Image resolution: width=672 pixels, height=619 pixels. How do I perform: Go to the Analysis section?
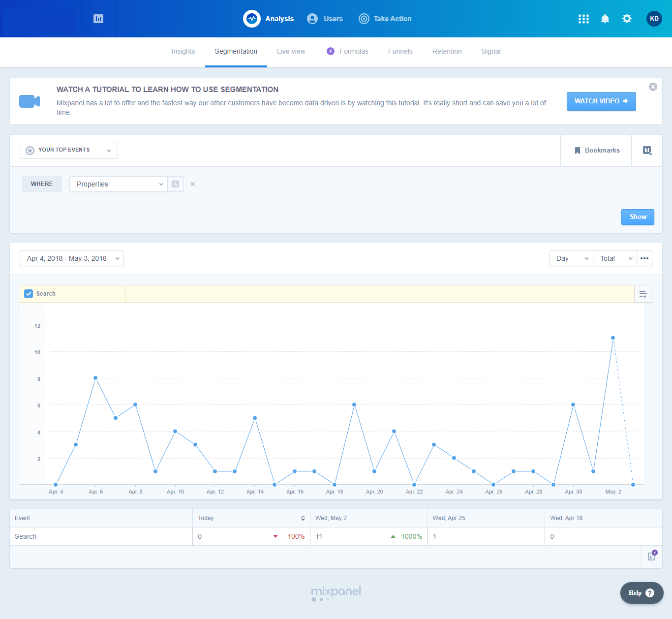click(x=269, y=19)
